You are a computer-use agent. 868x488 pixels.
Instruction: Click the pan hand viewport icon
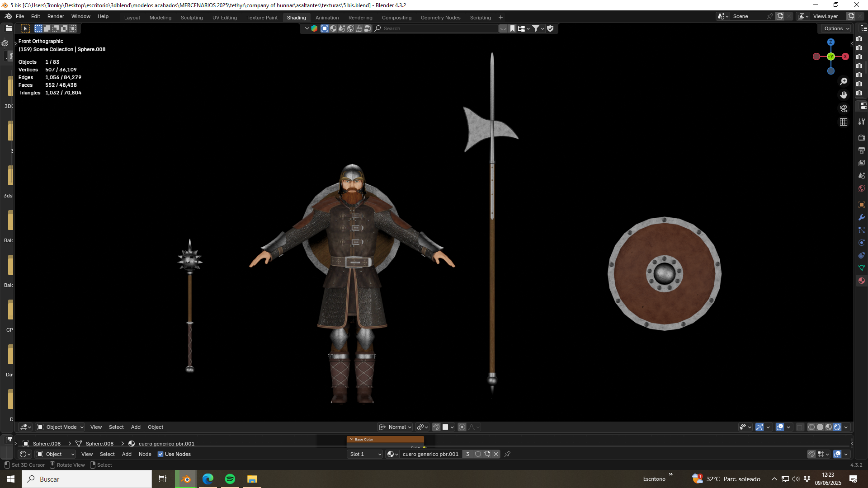844,95
